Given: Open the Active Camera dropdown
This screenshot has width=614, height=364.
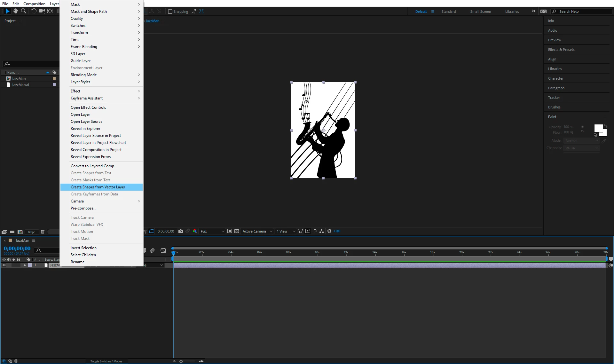Looking at the screenshot, I should 257,231.
